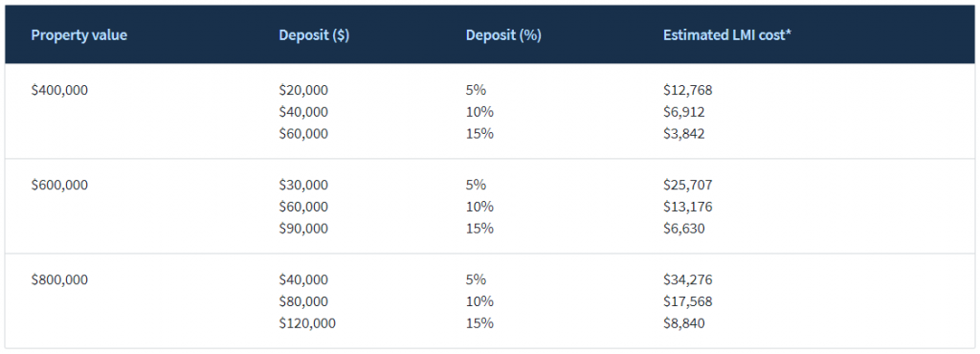
Task: Click the $80,000 deposit amount
Action: click(x=303, y=301)
